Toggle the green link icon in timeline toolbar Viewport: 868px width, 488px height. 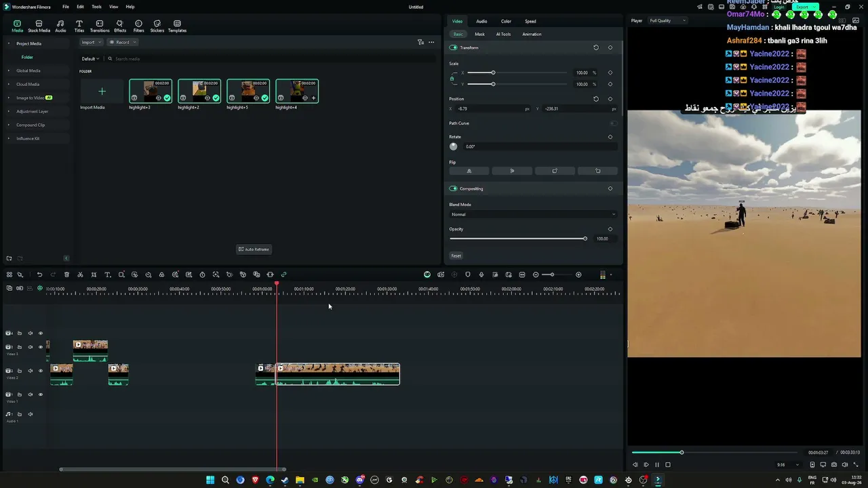point(283,274)
